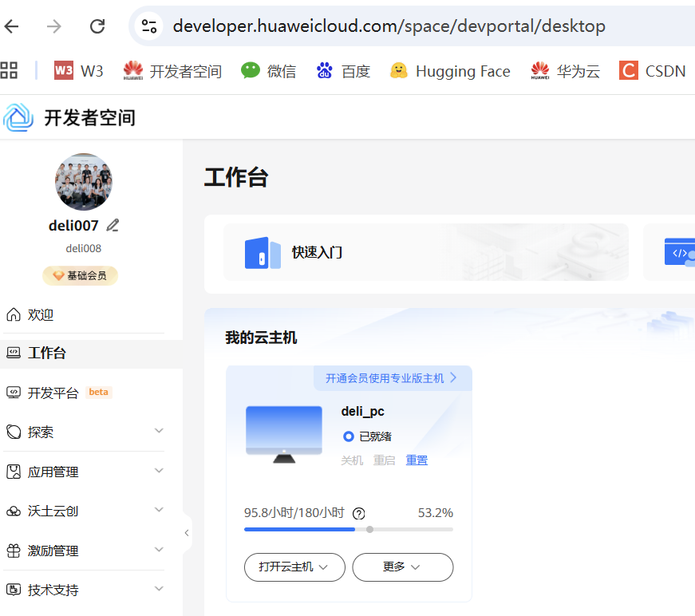The height and width of the screenshot is (616, 695).
Task: Click the 重置 link for deli_pc
Action: point(417,460)
